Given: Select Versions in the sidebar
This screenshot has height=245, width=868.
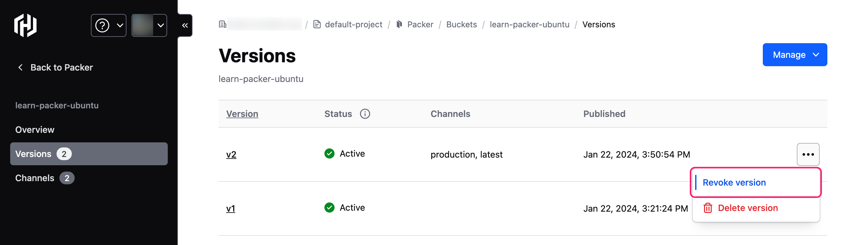Looking at the screenshot, I should coord(89,154).
